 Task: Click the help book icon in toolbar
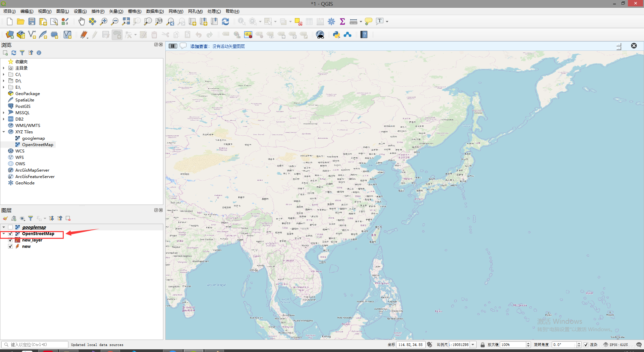click(364, 35)
